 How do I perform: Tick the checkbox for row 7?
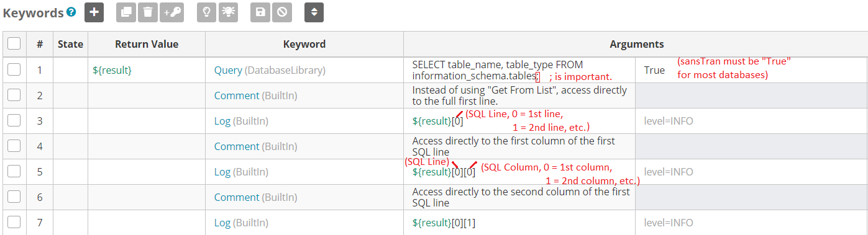pos(14,223)
